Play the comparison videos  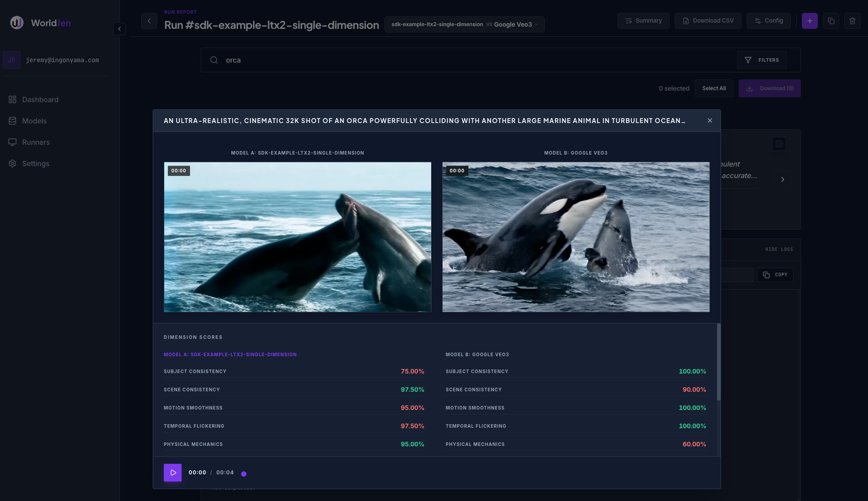coord(173,473)
